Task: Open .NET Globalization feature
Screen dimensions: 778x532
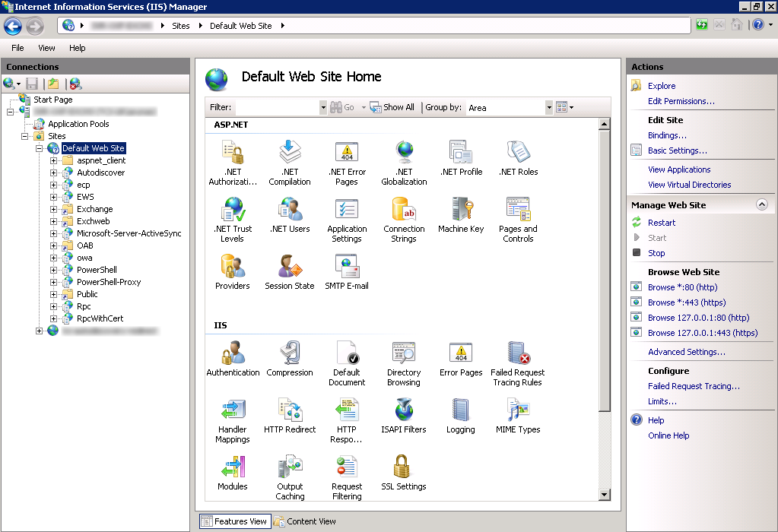Action: (x=404, y=163)
